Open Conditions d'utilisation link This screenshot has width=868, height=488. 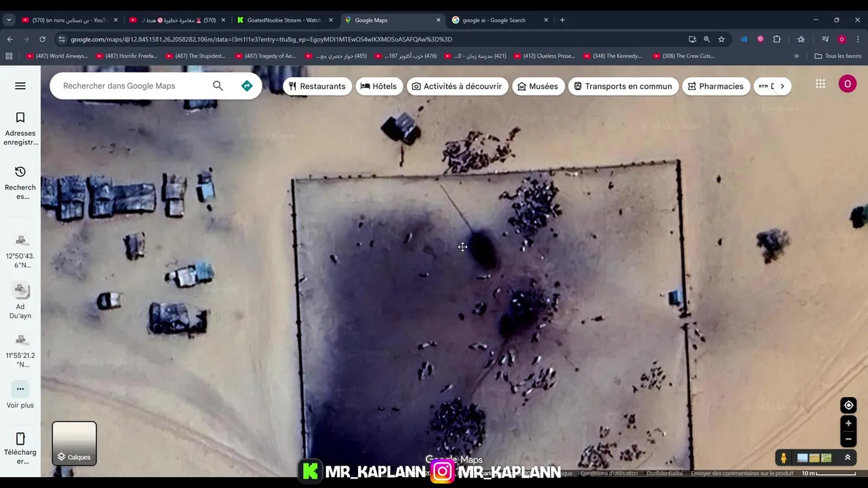pyautogui.click(x=609, y=473)
